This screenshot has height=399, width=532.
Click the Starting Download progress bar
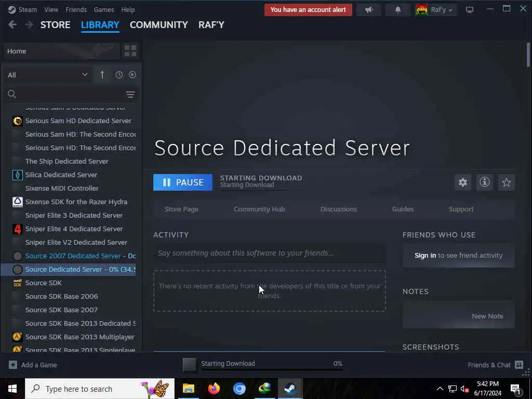[272, 369]
